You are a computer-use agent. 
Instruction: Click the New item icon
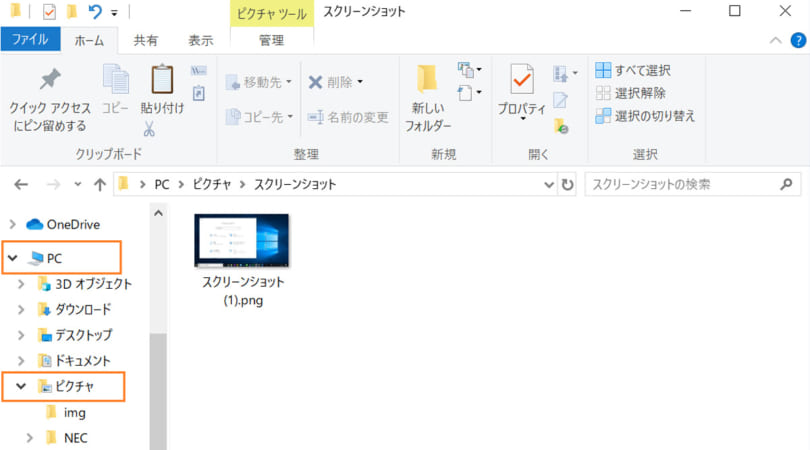(469, 70)
